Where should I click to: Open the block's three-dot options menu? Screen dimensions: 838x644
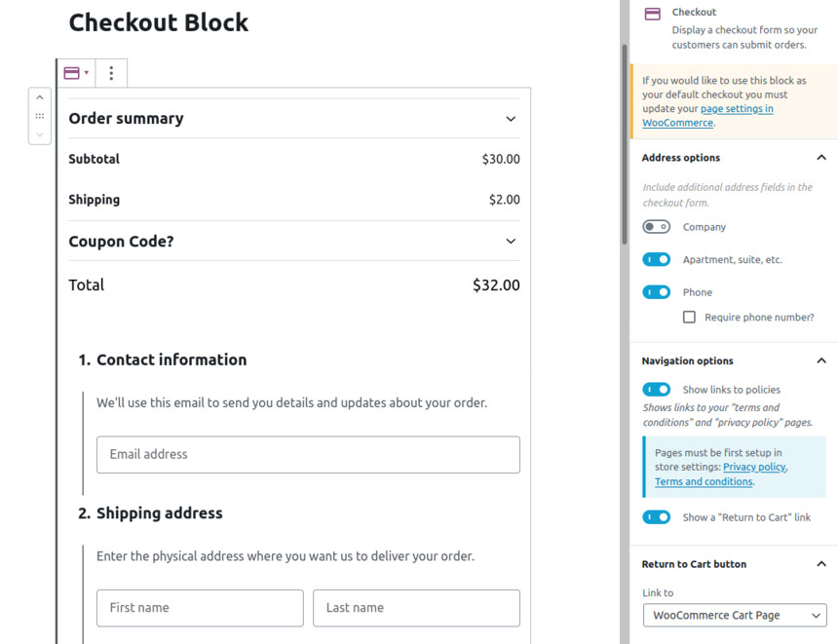(111, 73)
